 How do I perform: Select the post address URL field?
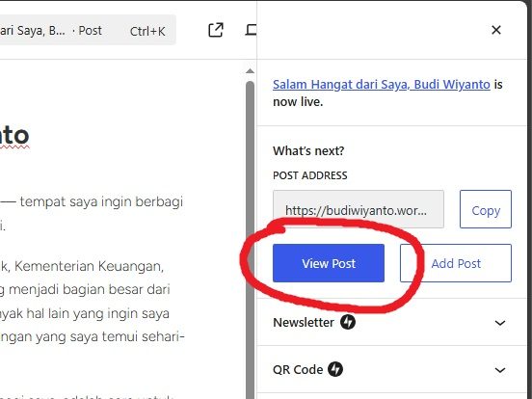(x=359, y=209)
